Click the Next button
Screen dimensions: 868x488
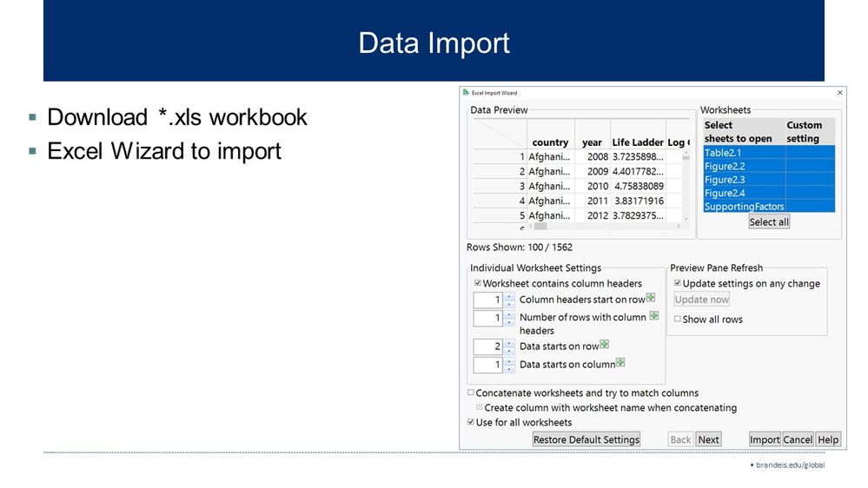click(708, 439)
